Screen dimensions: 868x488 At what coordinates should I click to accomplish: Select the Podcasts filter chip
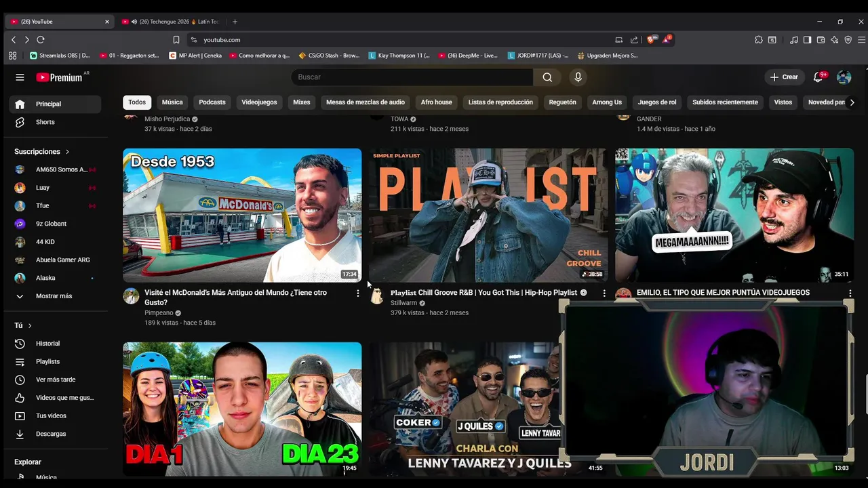(x=212, y=102)
